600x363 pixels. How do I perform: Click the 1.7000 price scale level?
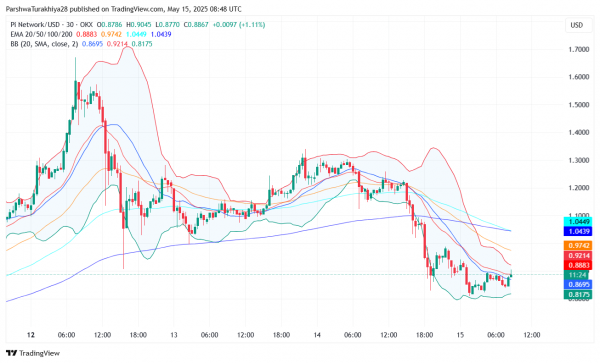(579, 49)
